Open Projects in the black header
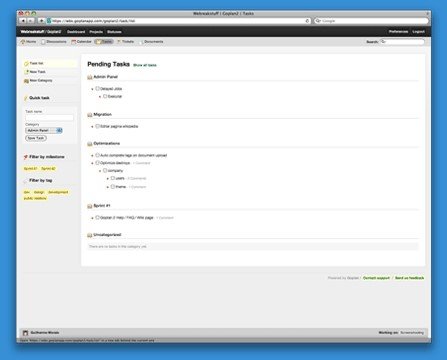Viewport: 447px width, 360px height. [96, 32]
